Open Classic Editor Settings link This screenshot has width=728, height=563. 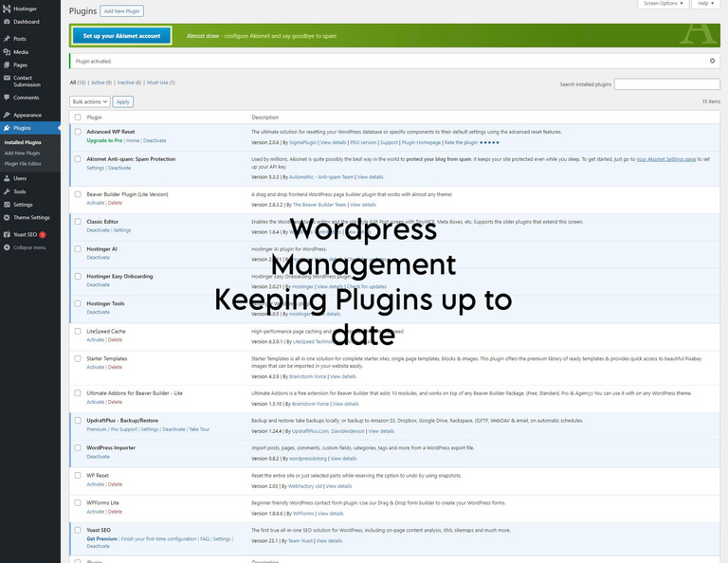click(122, 230)
